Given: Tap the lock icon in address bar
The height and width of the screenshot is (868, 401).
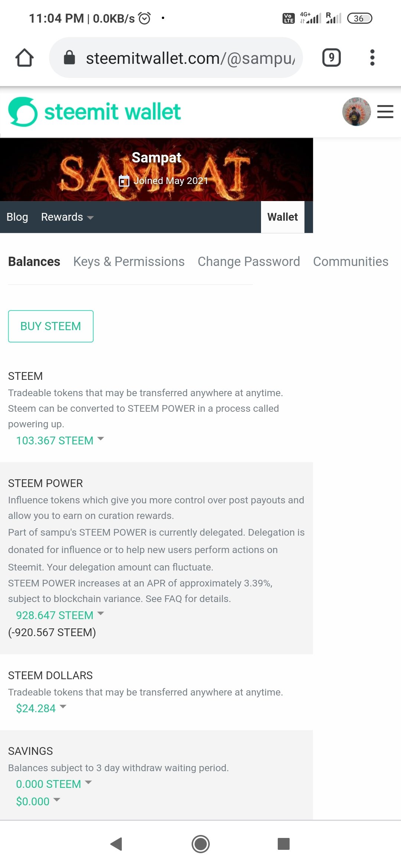Looking at the screenshot, I should (69, 58).
